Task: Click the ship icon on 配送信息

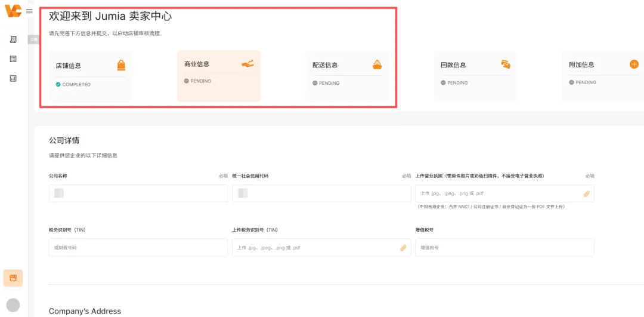Action: (x=377, y=64)
